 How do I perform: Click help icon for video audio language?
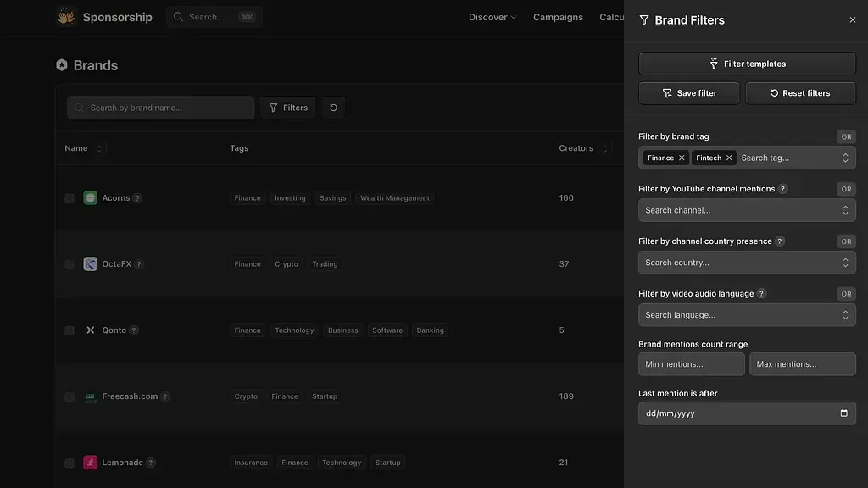coord(761,294)
